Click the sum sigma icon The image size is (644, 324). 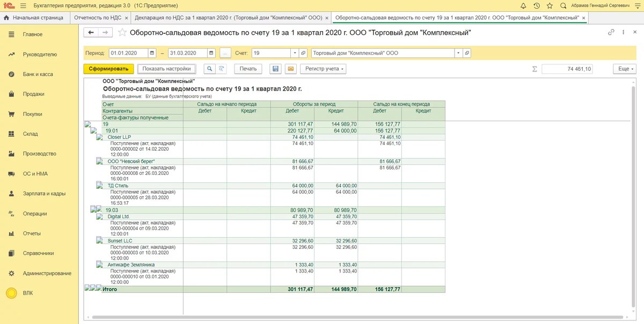point(534,69)
